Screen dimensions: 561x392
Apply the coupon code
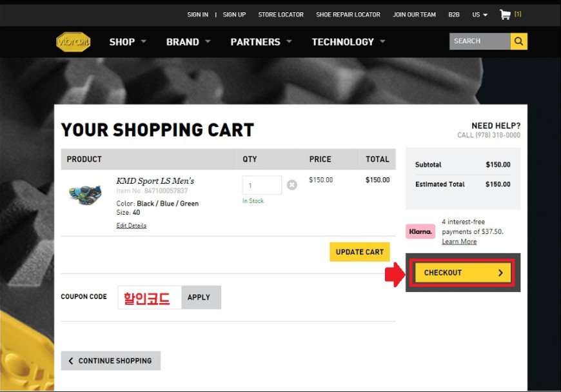(x=201, y=297)
